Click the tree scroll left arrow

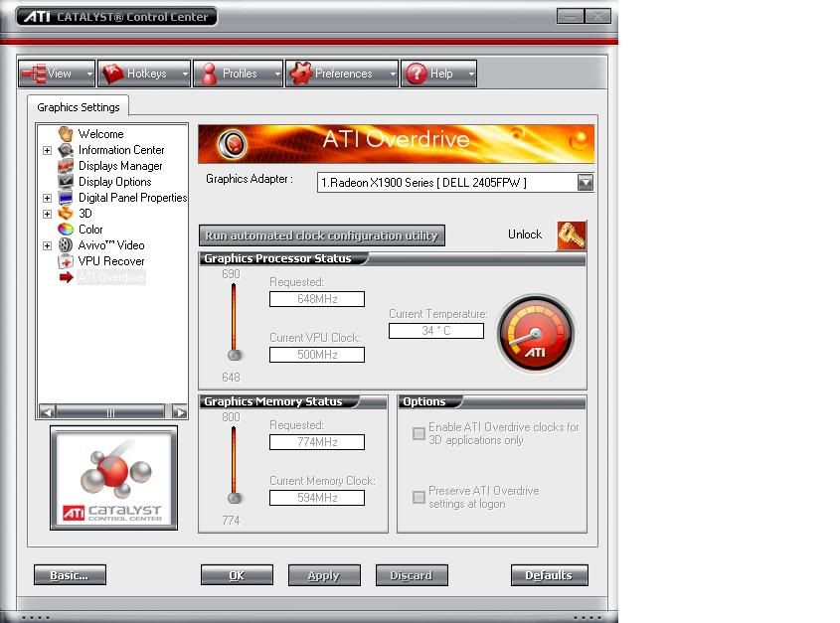coord(47,412)
